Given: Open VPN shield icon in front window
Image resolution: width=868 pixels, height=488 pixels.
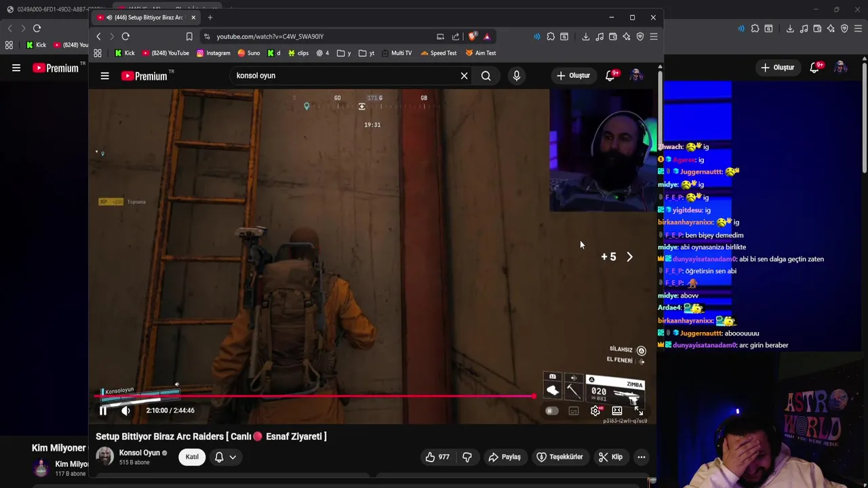Looking at the screenshot, I should coord(639,37).
